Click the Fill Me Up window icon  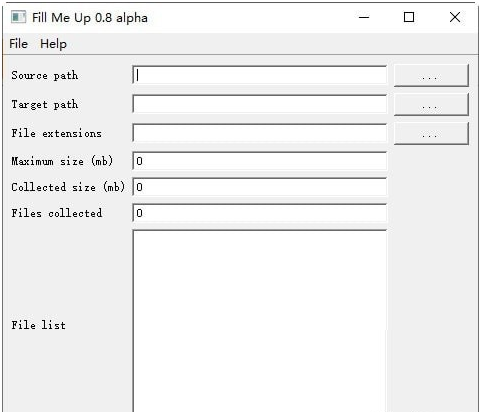pos(18,17)
